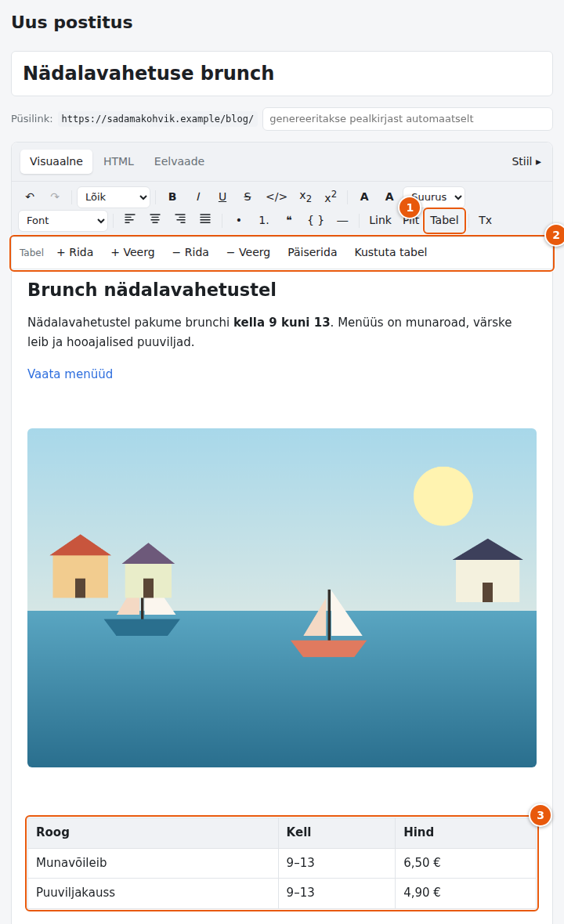The image size is (564, 924).
Task: Follow the Vaata menüüd link
Action: [x=70, y=374]
